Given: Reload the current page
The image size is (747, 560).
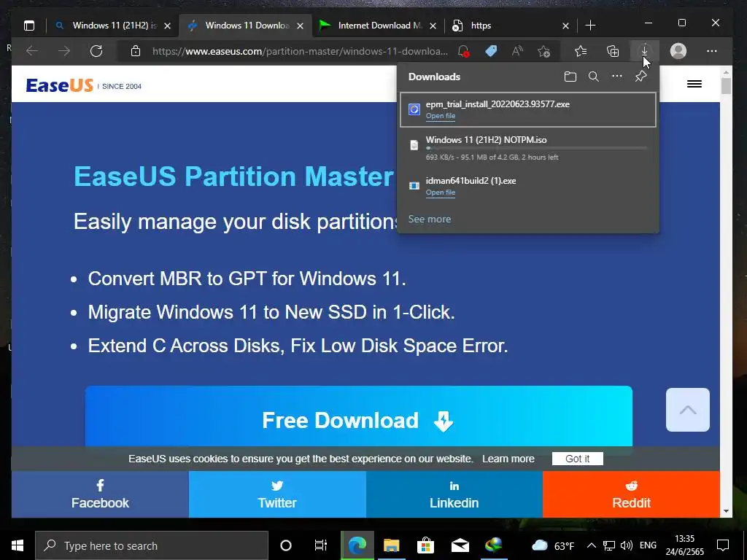Looking at the screenshot, I should coord(96,50).
